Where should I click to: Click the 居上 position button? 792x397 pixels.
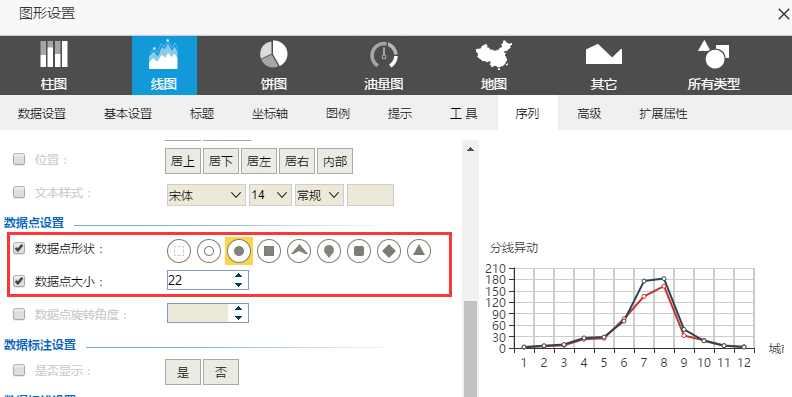coord(183,161)
